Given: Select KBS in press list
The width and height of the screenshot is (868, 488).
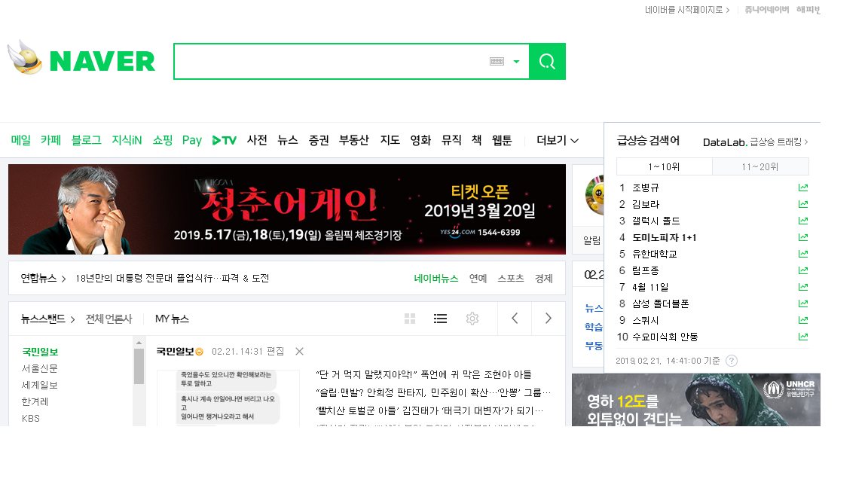Looking at the screenshot, I should [x=30, y=418].
